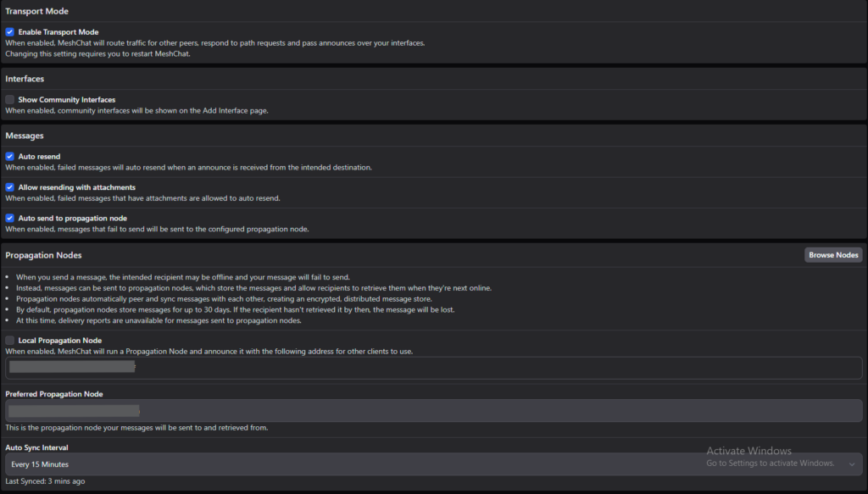The height and width of the screenshot is (494, 868).
Task: Enable the Local Propagation Node checkbox
Action: [x=10, y=341]
